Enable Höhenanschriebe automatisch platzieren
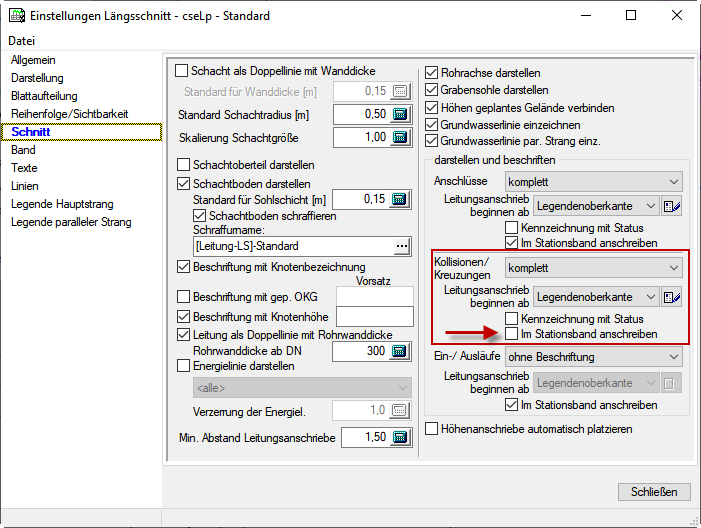 pyautogui.click(x=432, y=429)
